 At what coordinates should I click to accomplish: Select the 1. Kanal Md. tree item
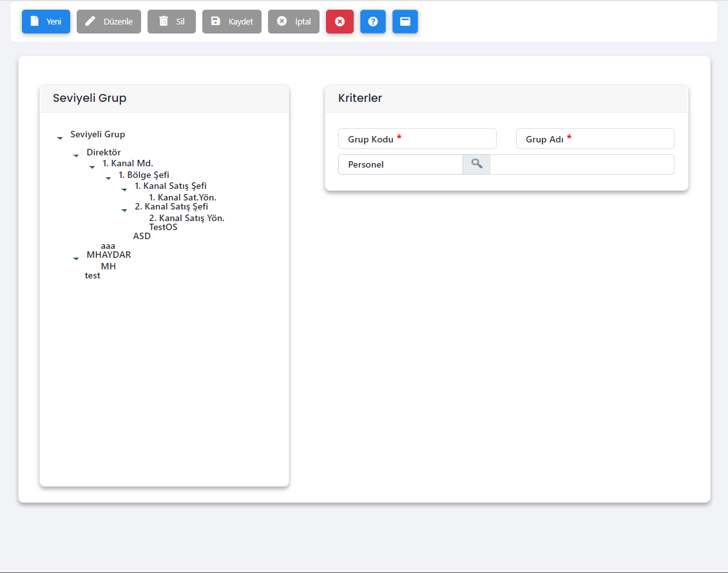(x=128, y=164)
